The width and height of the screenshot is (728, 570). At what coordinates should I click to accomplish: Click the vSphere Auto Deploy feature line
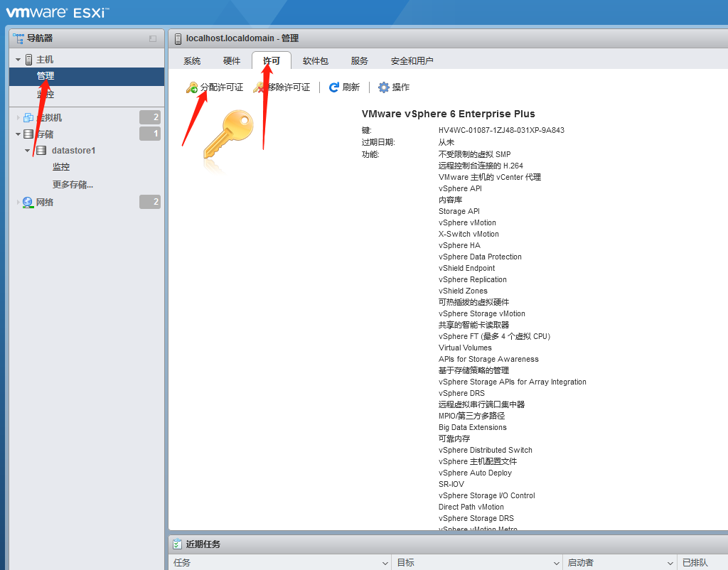pos(475,473)
